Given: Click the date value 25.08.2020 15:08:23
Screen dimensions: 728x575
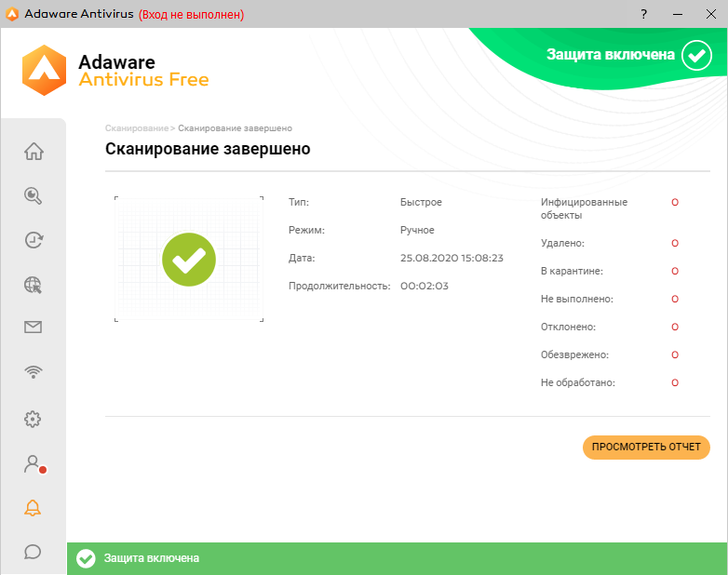Looking at the screenshot, I should [452, 258].
